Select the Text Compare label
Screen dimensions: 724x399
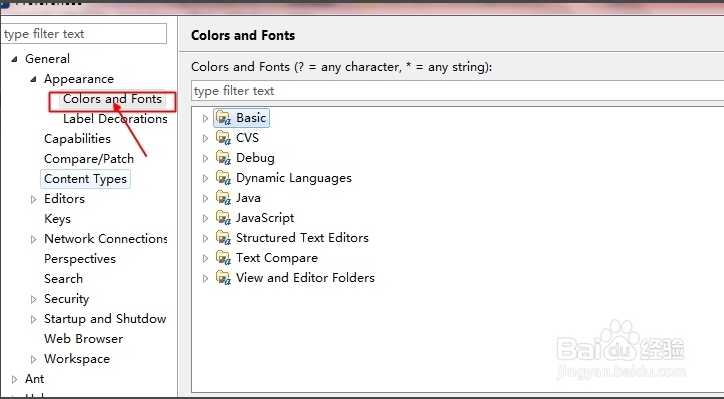point(277,258)
